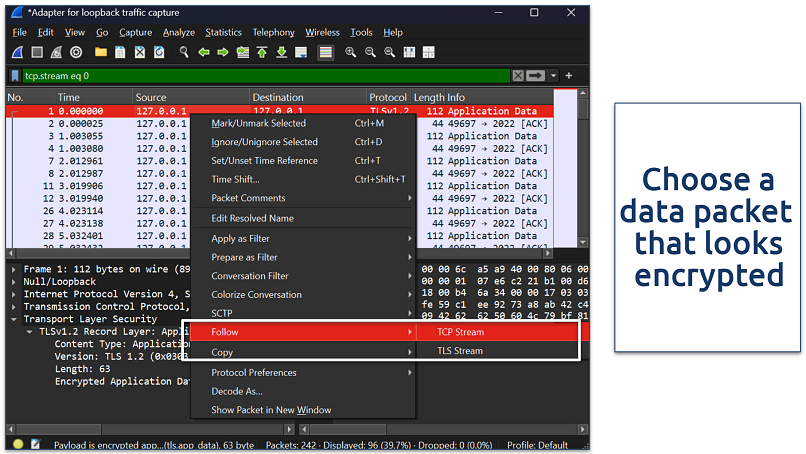Click the display filter bookmark icon

pos(15,75)
